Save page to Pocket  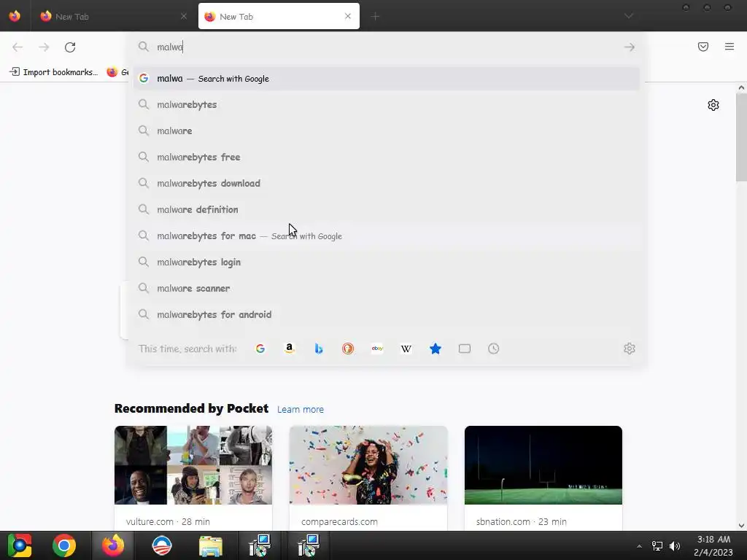point(703,47)
